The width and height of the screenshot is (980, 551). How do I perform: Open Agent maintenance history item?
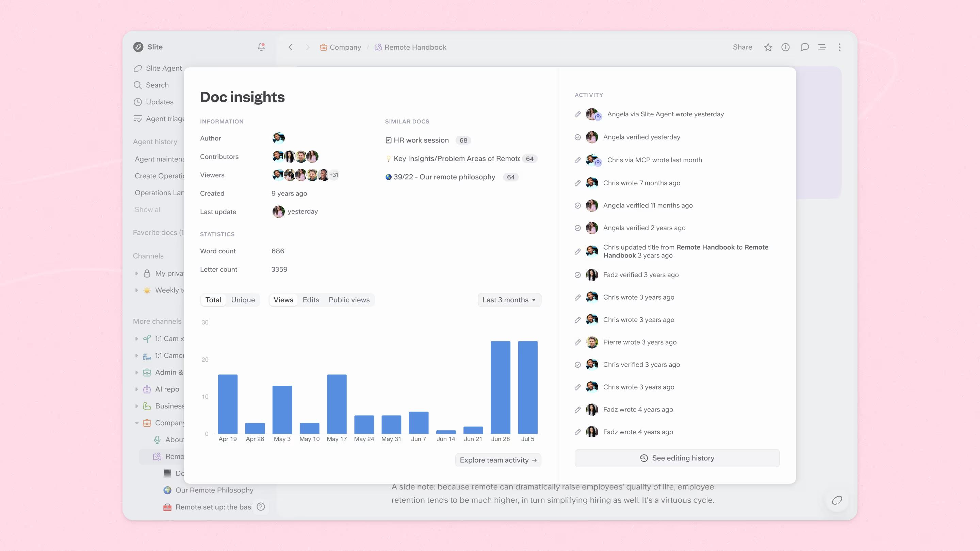[x=159, y=159]
